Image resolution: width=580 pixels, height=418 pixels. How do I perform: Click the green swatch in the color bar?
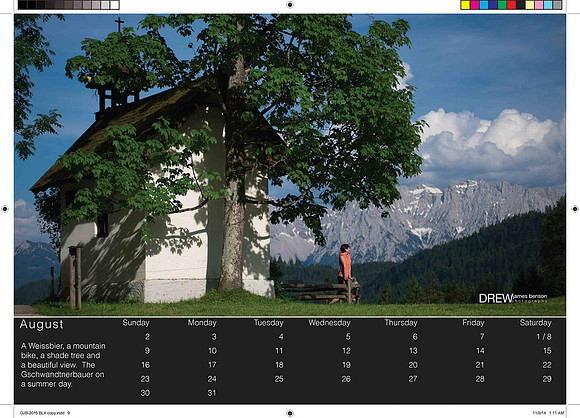(x=502, y=5)
